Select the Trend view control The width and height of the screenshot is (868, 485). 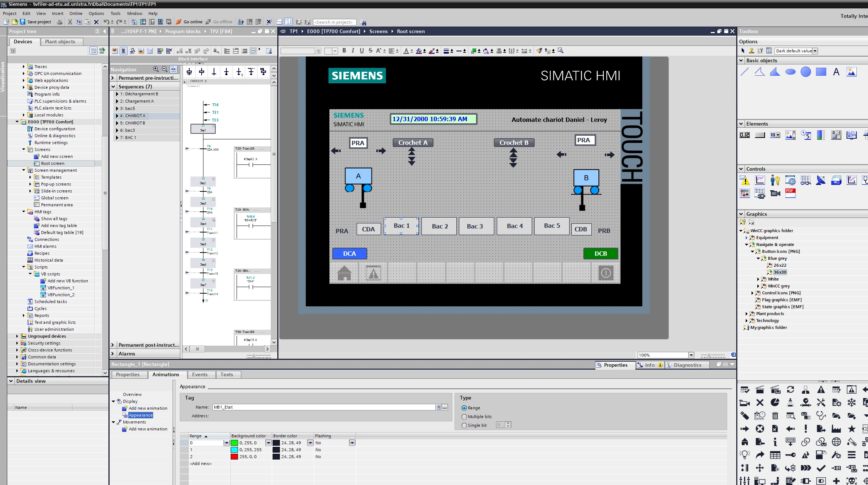[x=760, y=180]
